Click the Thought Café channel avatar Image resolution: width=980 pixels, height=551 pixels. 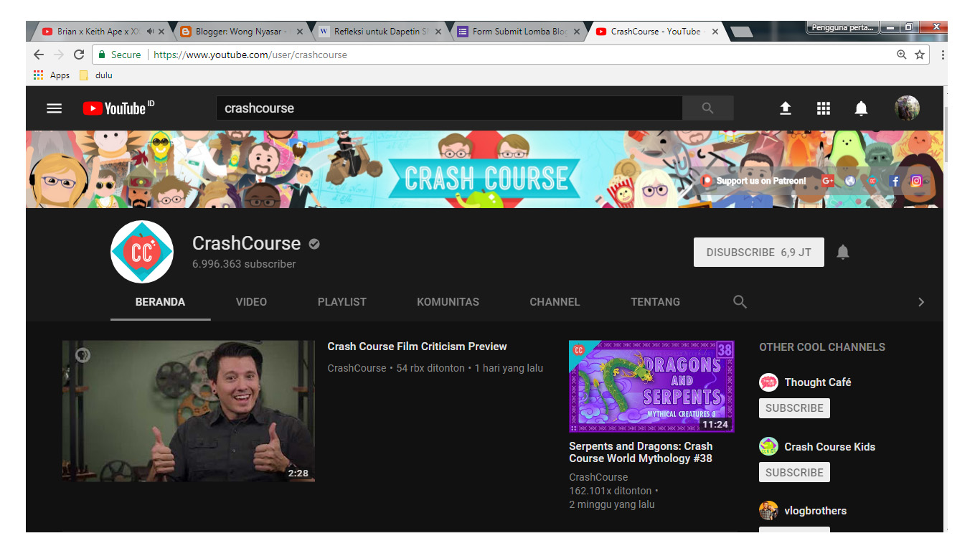768,382
